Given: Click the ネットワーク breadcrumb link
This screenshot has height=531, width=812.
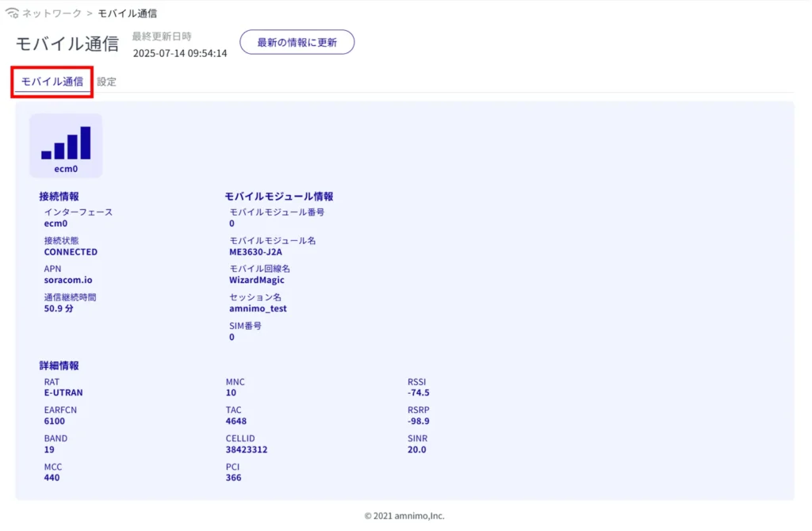Looking at the screenshot, I should pos(52,13).
